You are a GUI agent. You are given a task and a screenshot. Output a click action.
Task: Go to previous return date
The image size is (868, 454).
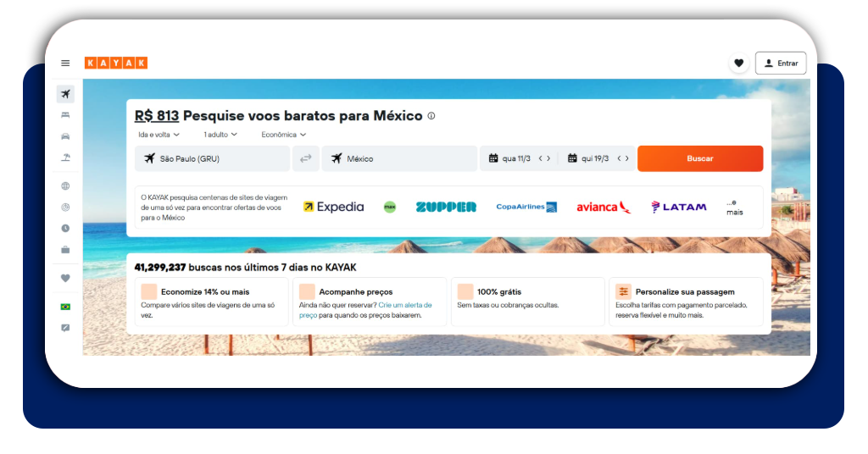(619, 158)
